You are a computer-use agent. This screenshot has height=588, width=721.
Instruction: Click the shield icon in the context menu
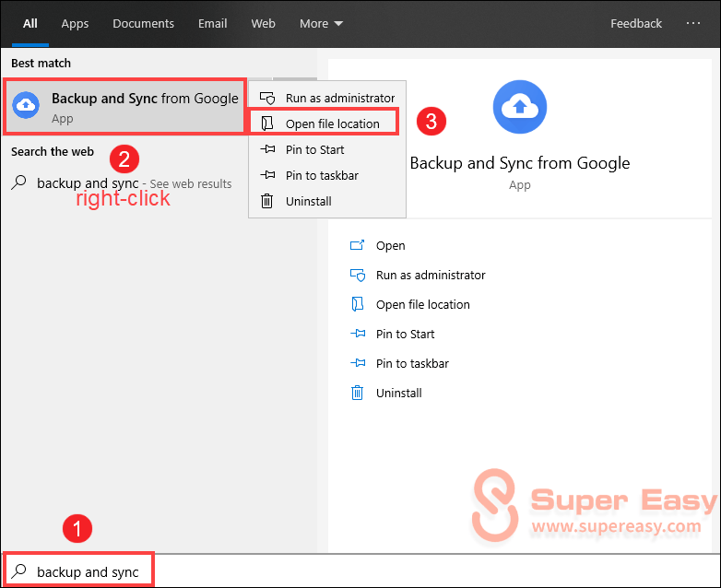267,98
